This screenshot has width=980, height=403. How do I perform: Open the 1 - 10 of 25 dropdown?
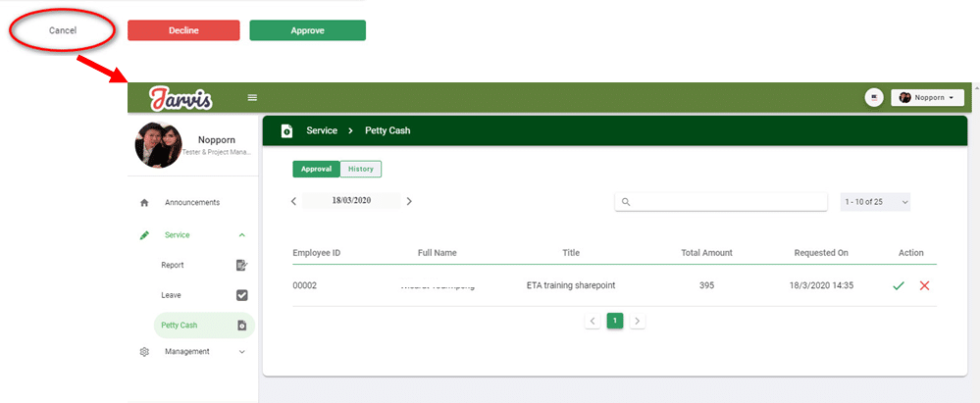pos(875,201)
